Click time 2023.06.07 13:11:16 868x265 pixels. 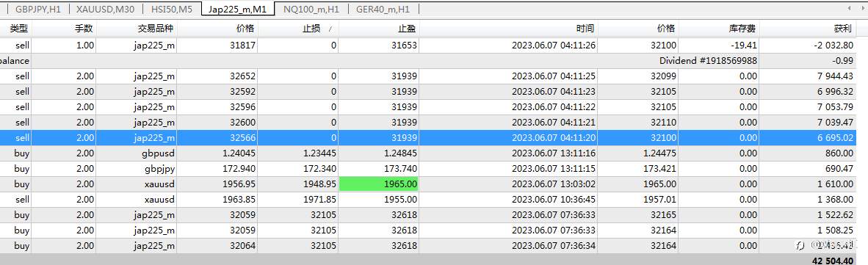click(x=554, y=153)
